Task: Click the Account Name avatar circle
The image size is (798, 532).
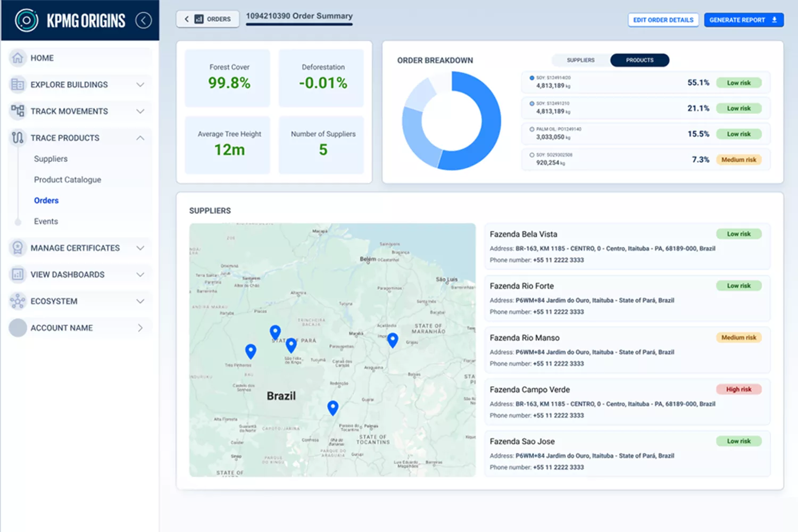Action: (18, 328)
